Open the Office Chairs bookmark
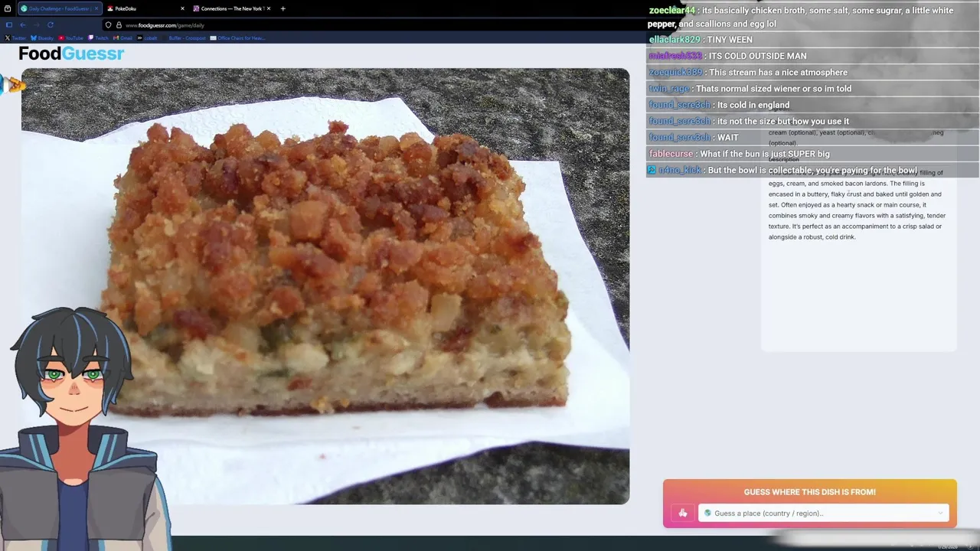 (238, 37)
